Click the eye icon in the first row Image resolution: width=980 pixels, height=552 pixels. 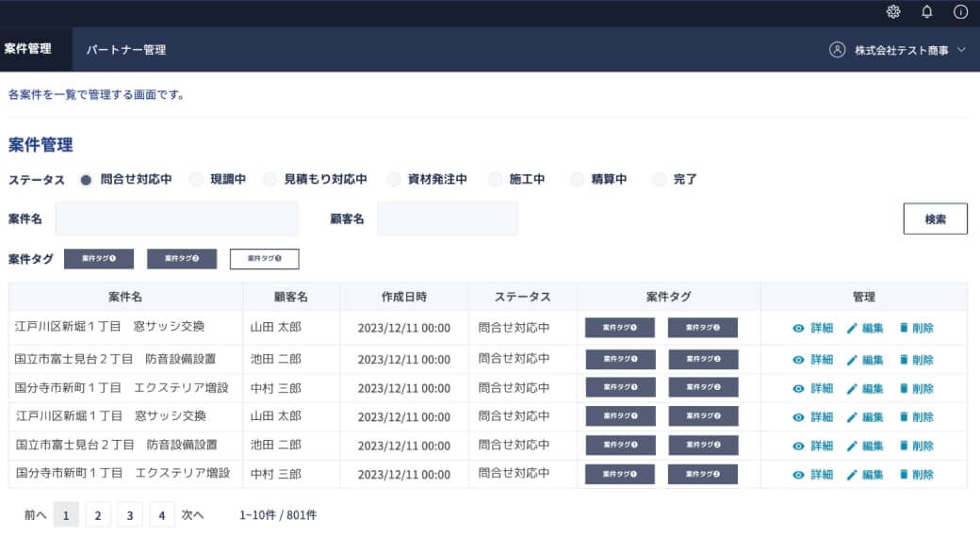pyautogui.click(x=798, y=329)
